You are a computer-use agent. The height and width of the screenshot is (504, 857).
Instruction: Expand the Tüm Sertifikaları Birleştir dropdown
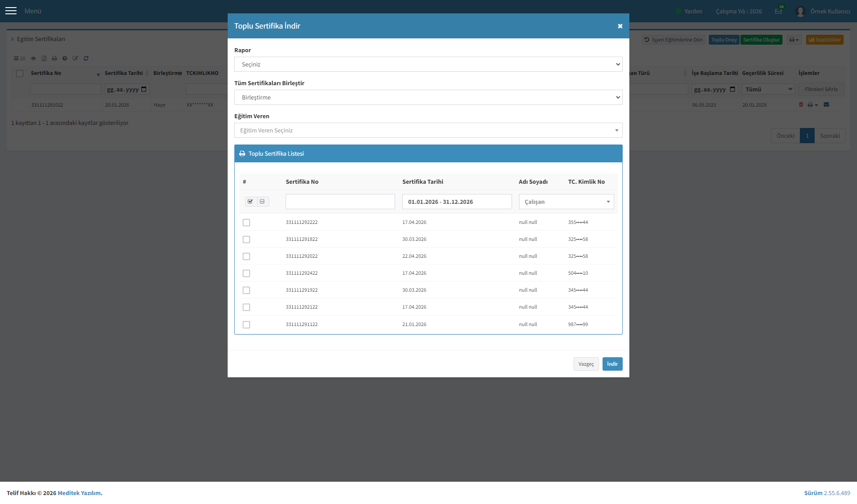pos(428,97)
